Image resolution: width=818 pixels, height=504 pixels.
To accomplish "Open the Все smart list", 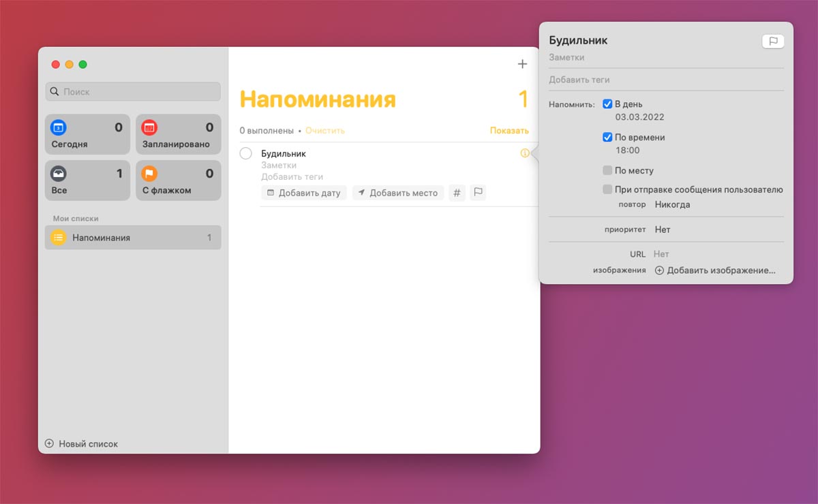I will click(x=87, y=180).
